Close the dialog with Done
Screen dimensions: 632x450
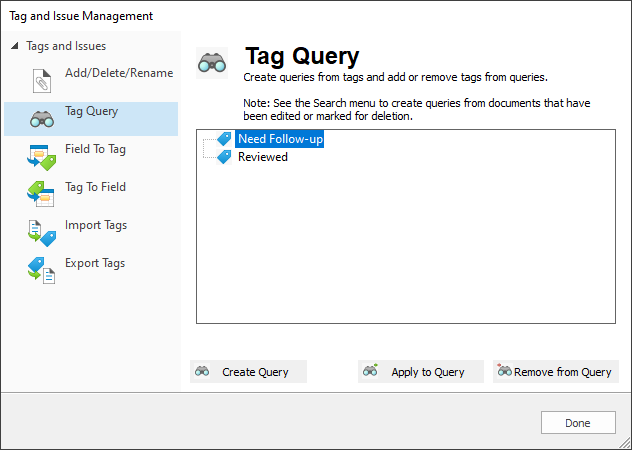click(x=578, y=423)
